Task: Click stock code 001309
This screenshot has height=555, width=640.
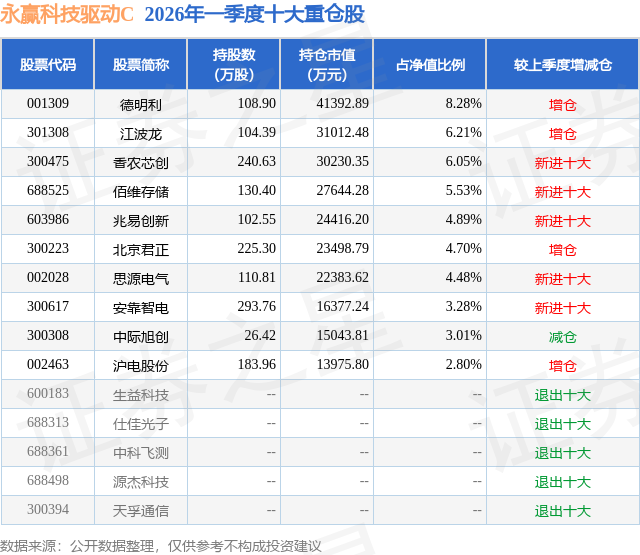Action: [48, 104]
